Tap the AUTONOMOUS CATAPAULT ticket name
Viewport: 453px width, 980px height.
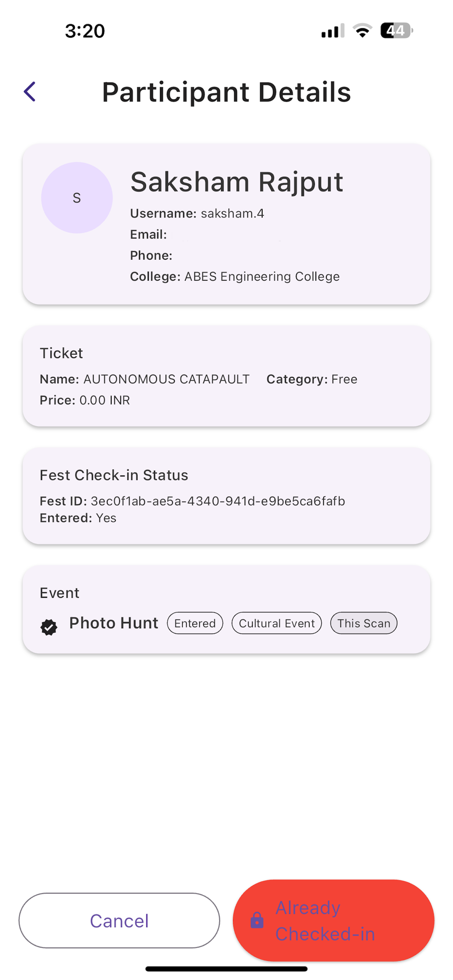pos(166,379)
